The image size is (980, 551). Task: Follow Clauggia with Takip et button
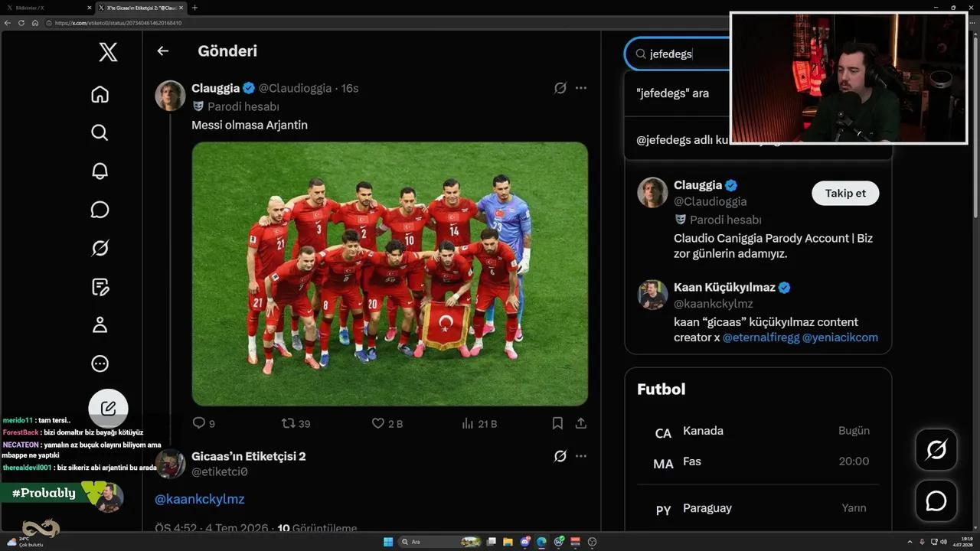pos(845,193)
